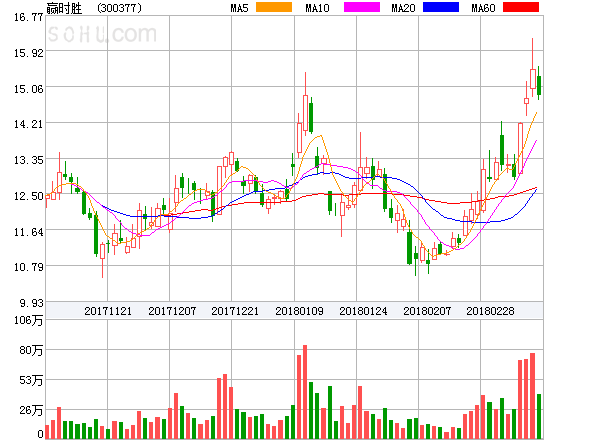
Task: Click the 20171121 date axis label
Action: [x=108, y=311]
